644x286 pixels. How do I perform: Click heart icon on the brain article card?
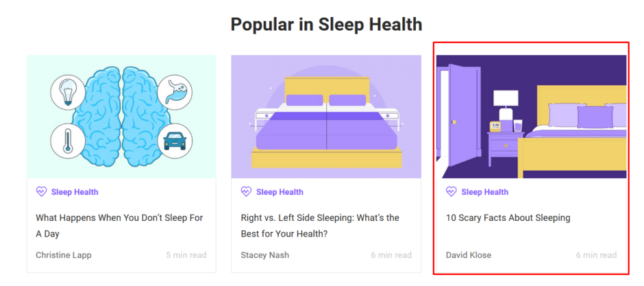(x=41, y=192)
